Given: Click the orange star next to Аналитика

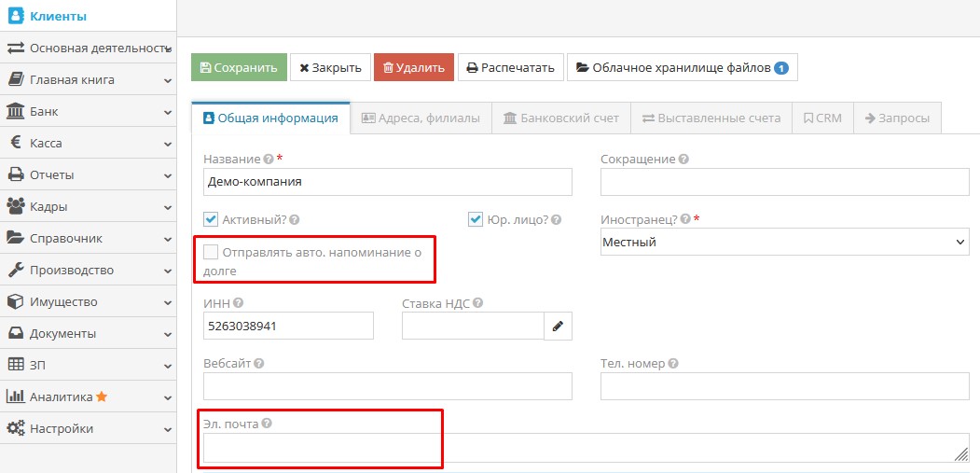Looking at the screenshot, I should click(102, 396).
